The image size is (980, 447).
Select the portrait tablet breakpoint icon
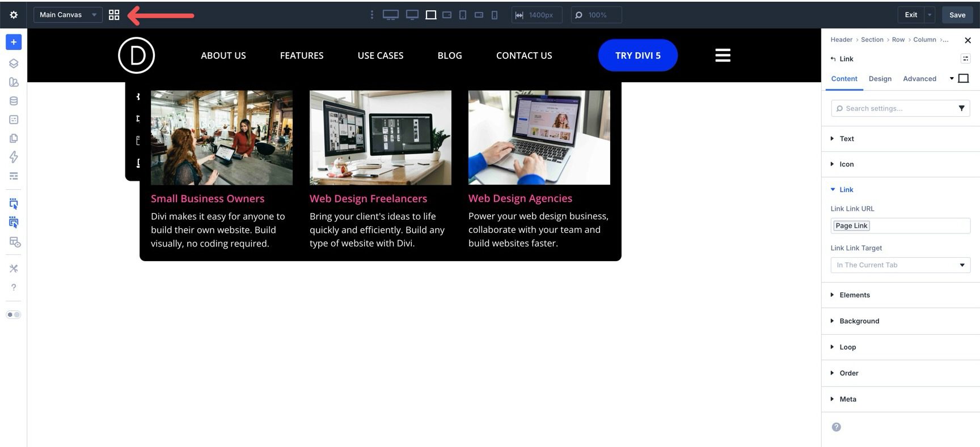(x=463, y=15)
